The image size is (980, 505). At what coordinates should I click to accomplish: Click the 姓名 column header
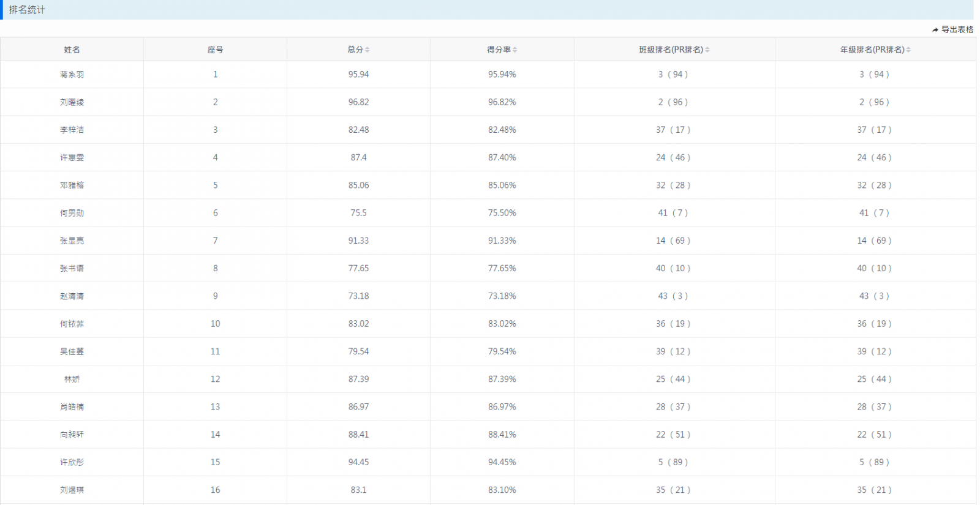(x=72, y=50)
